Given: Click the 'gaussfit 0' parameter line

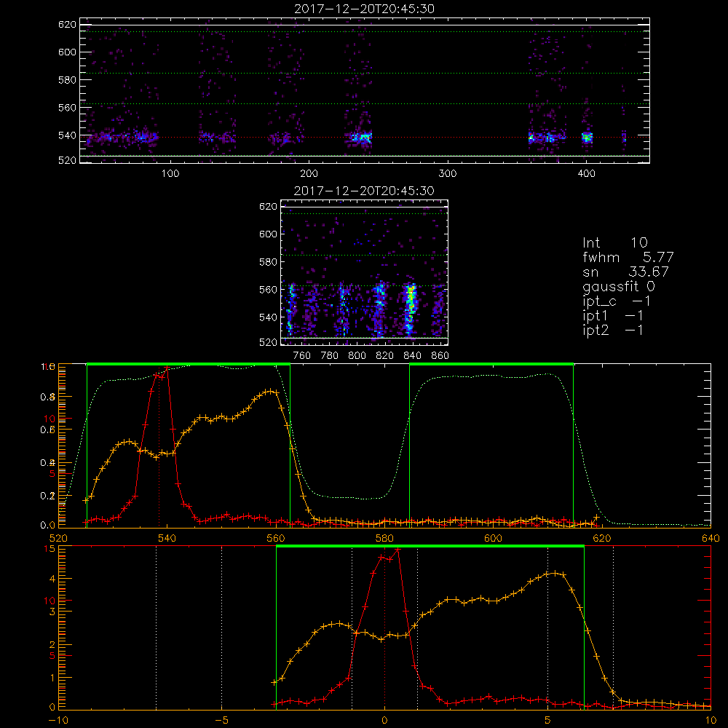Looking at the screenshot, I should (619, 287).
